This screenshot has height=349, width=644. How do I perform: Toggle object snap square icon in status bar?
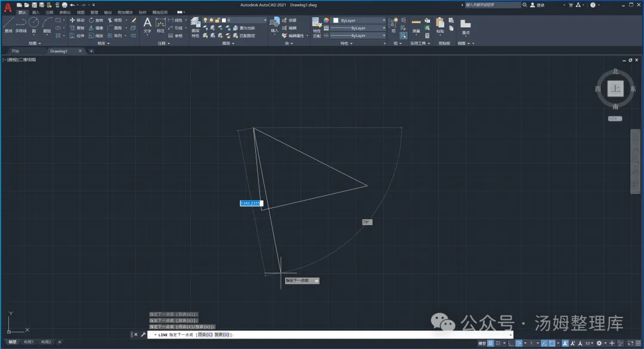tap(552, 343)
